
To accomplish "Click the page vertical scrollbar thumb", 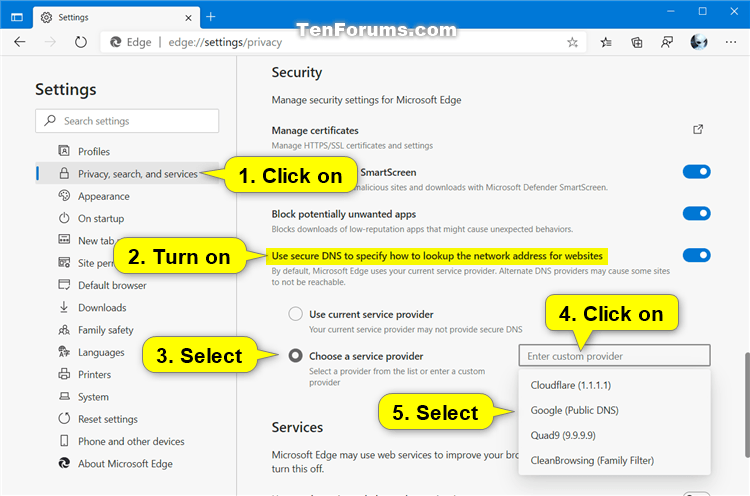I will [747, 405].
